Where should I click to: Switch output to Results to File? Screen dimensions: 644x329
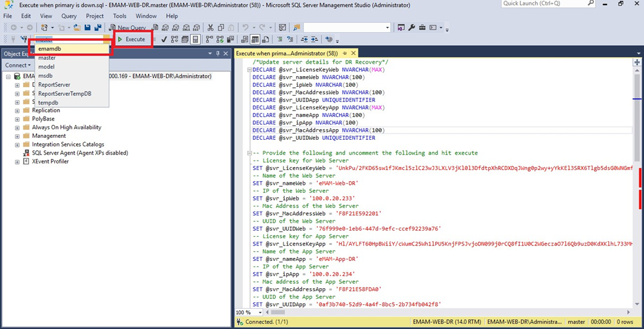pyautogui.click(x=265, y=40)
